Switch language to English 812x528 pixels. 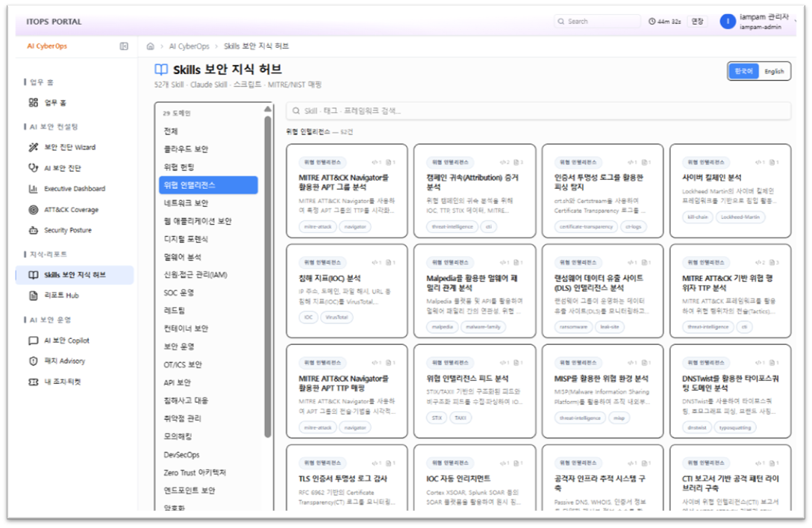click(x=774, y=72)
